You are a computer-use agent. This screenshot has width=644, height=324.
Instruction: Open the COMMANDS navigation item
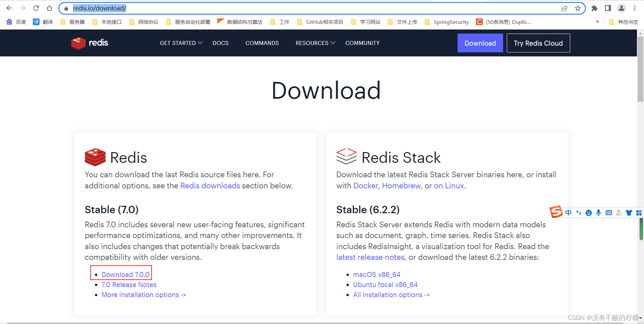pyautogui.click(x=262, y=43)
